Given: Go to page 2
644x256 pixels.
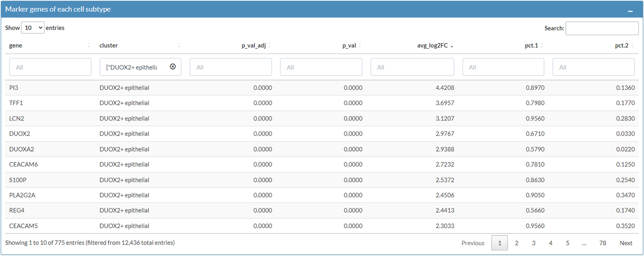Looking at the screenshot, I should pos(517,243).
